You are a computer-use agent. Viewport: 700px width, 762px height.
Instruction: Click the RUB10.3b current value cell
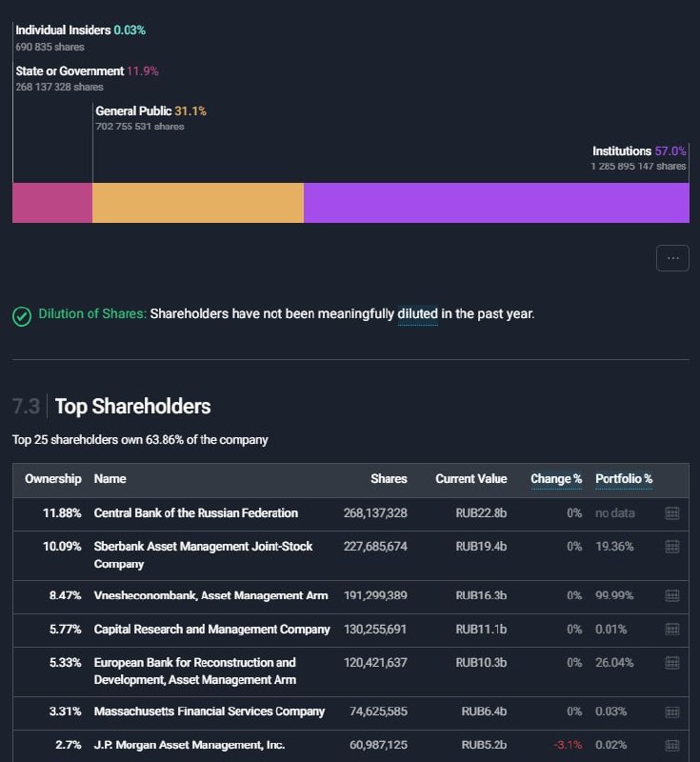click(x=481, y=663)
